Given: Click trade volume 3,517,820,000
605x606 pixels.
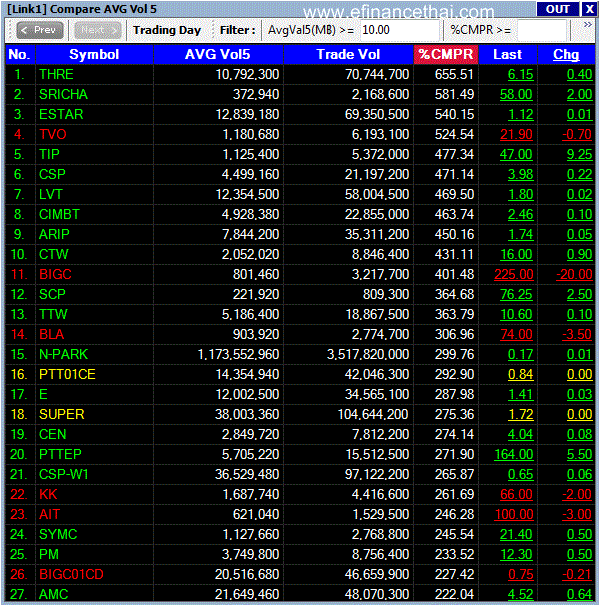Looking at the screenshot, I should pyautogui.click(x=368, y=354).
